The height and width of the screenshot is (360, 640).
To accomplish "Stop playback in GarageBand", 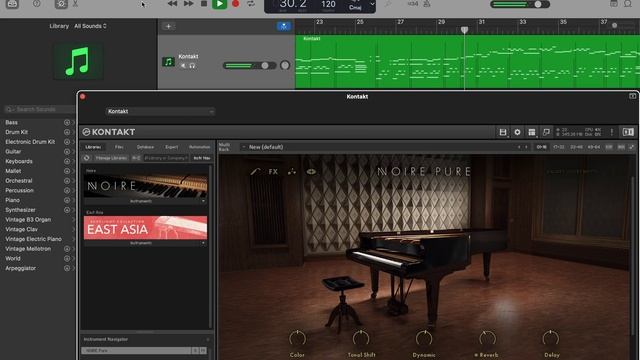I will pos(204,4).
